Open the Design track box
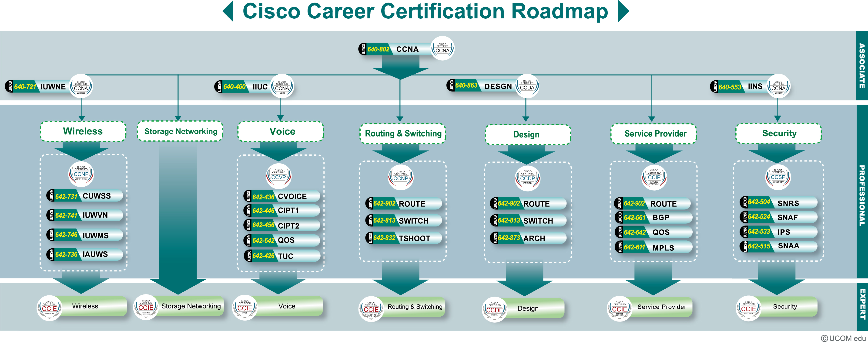This screenshot has height=342, width=868. pos(528,135)
